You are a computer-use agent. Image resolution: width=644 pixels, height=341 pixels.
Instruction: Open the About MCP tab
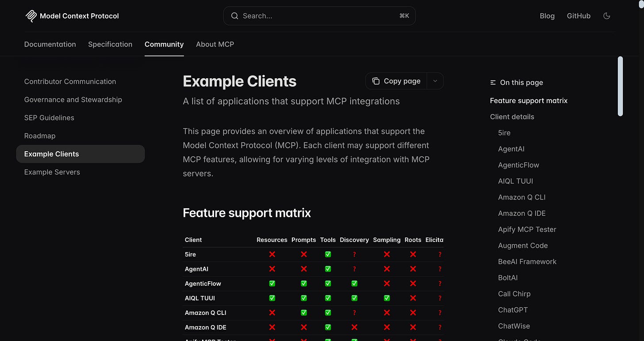point(215,44)
